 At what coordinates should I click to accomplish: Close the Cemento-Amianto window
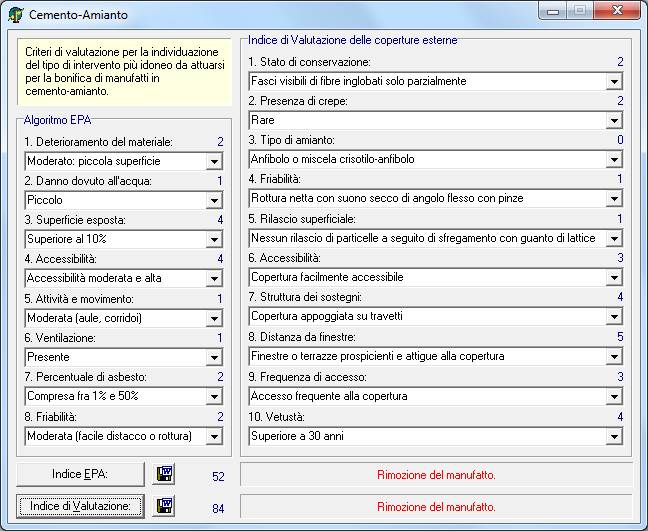click(617, 11)
